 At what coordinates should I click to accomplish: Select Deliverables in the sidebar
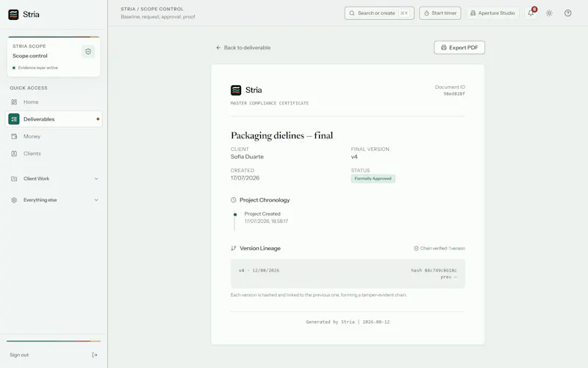(x=54, y=119)
